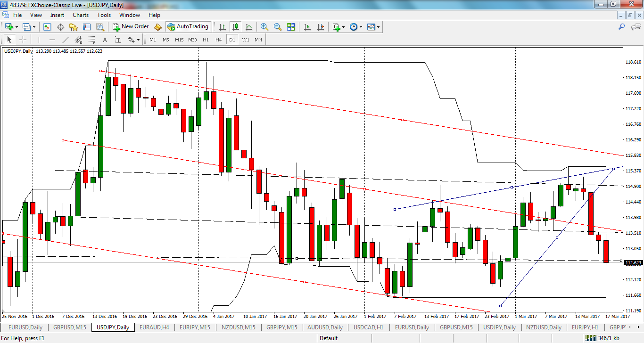
Task: Open the Charts menu
Action: tap(80, 15)
